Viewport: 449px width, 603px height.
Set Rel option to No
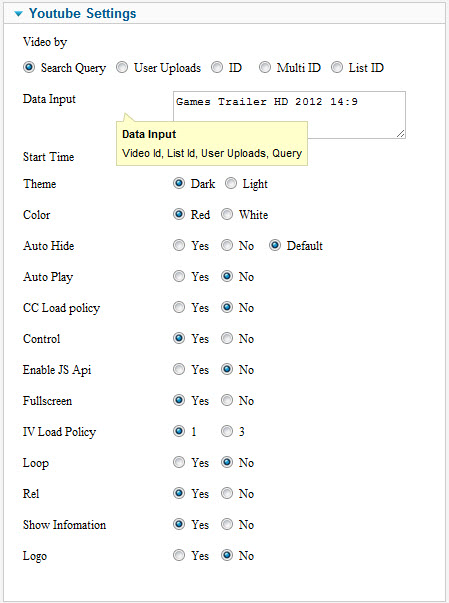[227, 493]
